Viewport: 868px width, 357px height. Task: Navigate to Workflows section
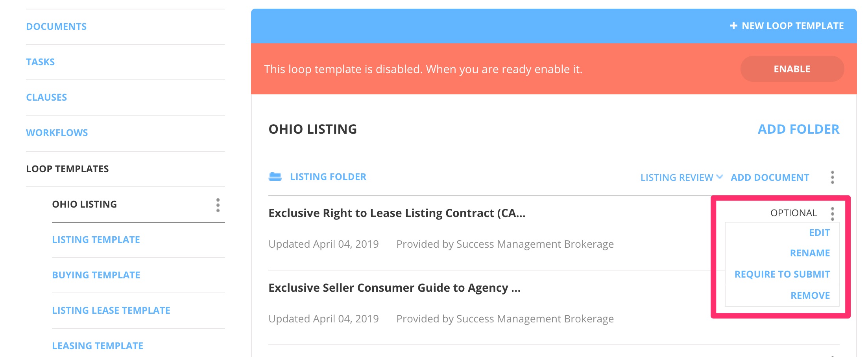click(x=57, y=133)
